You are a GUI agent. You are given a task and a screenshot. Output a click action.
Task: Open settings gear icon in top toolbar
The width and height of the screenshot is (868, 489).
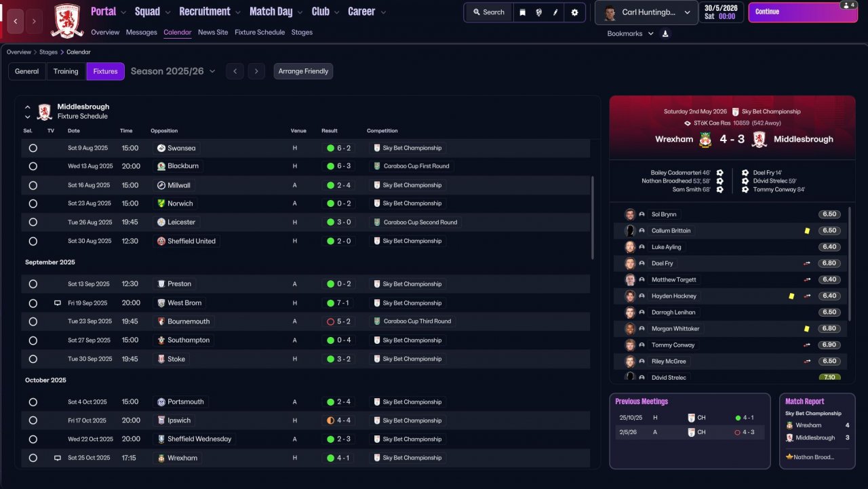[574, 12]
